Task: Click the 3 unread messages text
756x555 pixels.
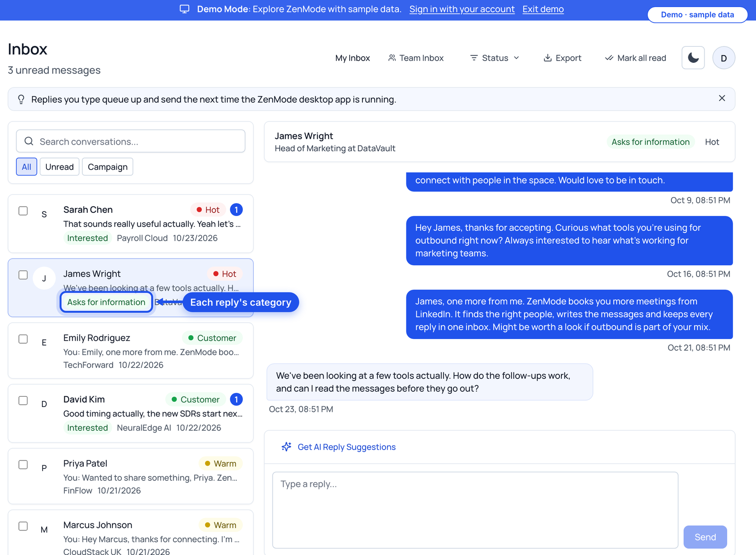Action: [54, 70]
